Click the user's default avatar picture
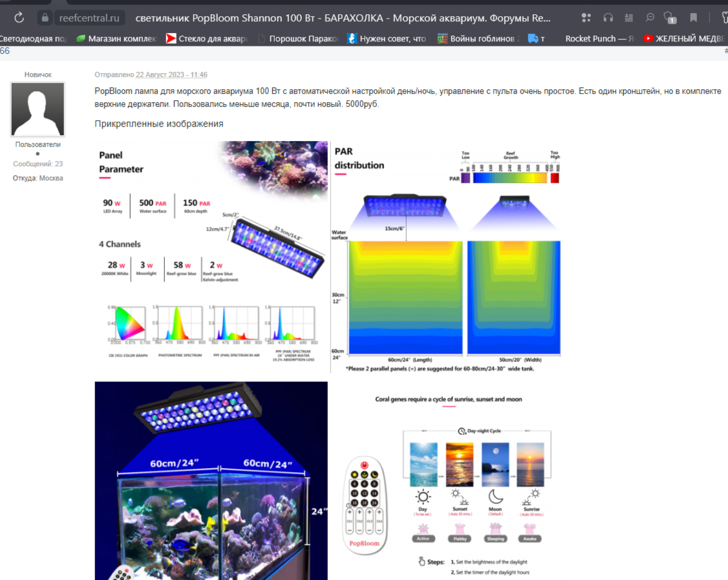The width and height of the screenshot is (728, 580). pyautogui.click(x=38, y=109)
